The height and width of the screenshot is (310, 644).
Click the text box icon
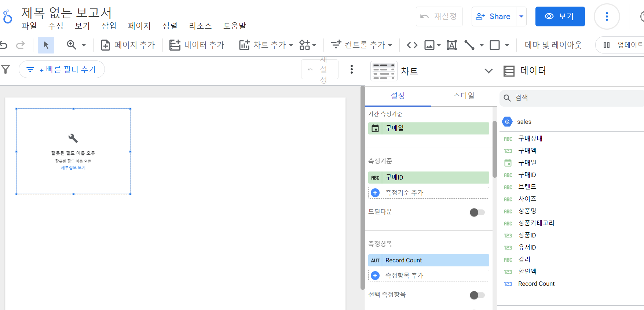pyautogui.click(x=452, y=45)
